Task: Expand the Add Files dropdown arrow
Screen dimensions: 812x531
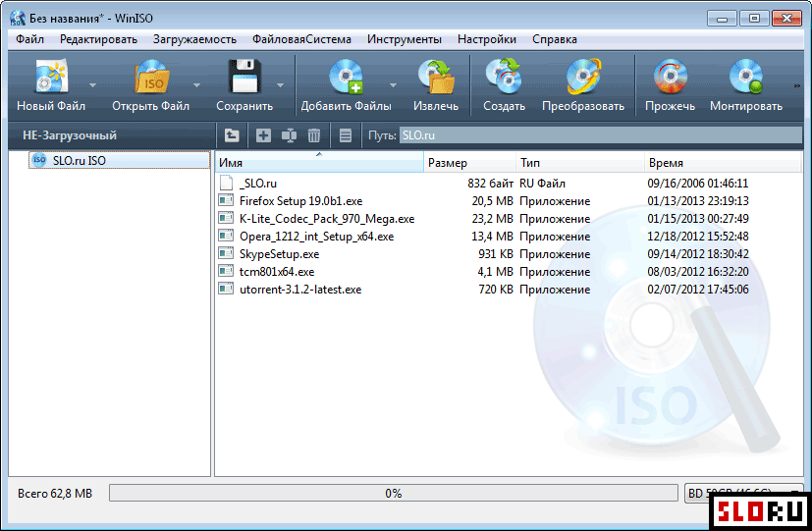Action: (393, 84)
